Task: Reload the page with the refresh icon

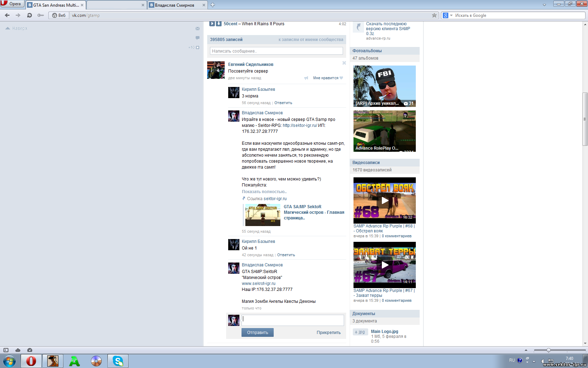Action: (x=29, y=15)
